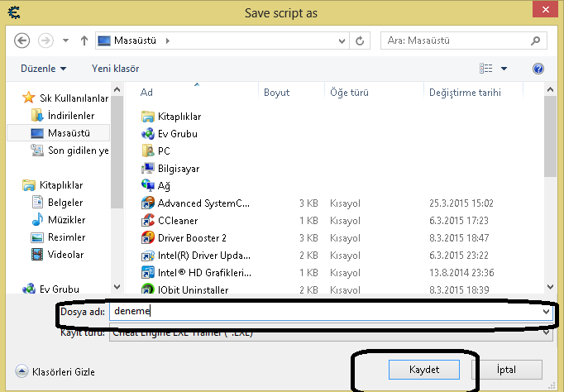Viewport: 564px width, 392px height.
Task: Click the Cheat Engine title bar icon
Action: pos(14,12)
